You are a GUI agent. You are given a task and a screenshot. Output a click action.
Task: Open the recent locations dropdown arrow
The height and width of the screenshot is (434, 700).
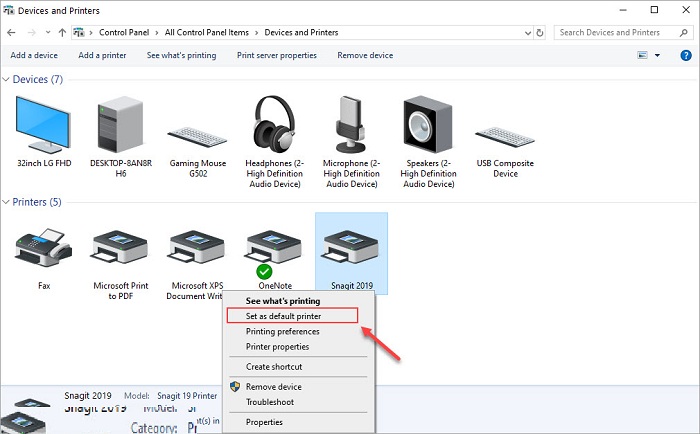point(48,33)
